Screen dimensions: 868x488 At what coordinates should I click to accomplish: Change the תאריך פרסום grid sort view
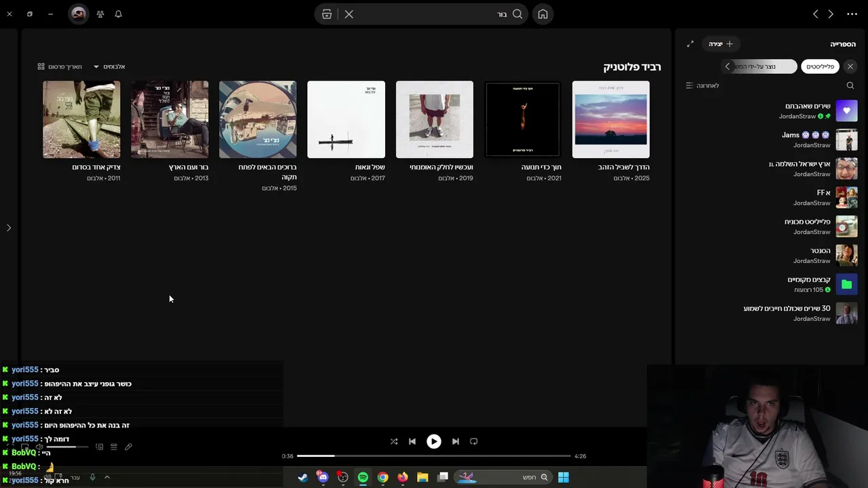pyautogui.click(x=60, y=66)
